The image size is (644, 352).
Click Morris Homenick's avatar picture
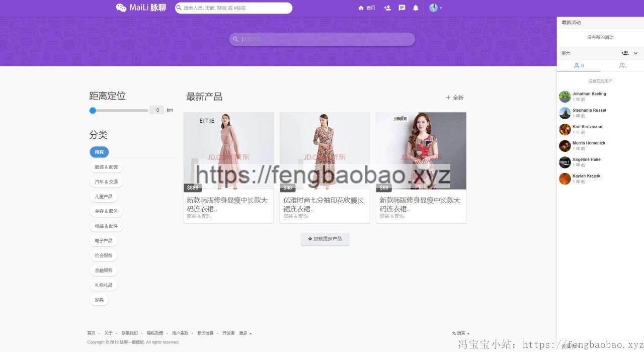click(565, 146)
